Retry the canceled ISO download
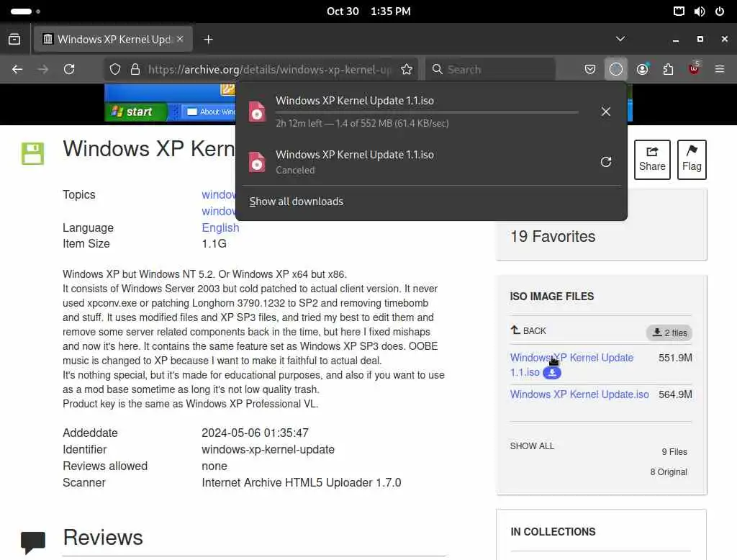Viewport: 737px width, 560px height. (x=606, y=162)
